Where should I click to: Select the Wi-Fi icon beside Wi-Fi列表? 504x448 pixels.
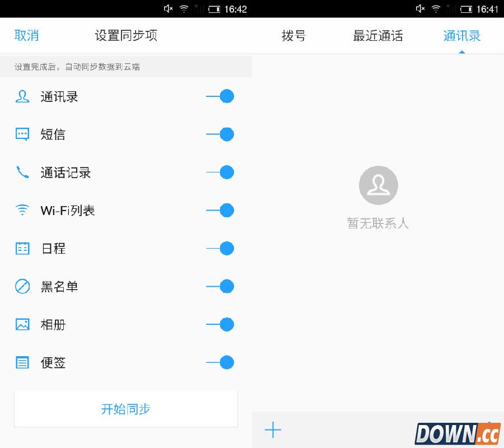[x=22, y=211]
